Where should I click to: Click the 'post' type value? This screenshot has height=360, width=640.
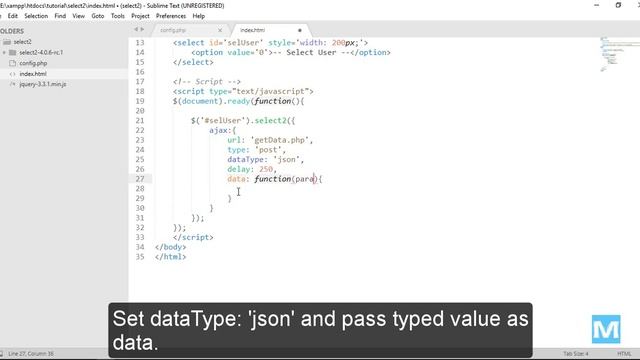tap(268, 150)
